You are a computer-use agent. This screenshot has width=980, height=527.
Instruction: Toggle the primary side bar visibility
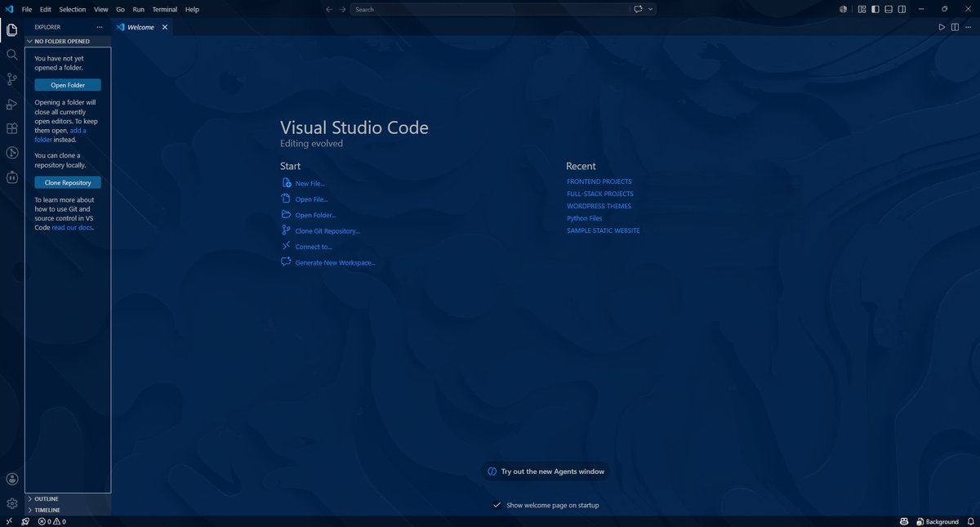(x=875, y=9)
